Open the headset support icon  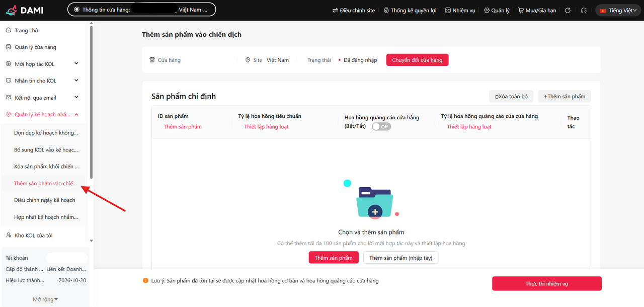click(584, 10)
